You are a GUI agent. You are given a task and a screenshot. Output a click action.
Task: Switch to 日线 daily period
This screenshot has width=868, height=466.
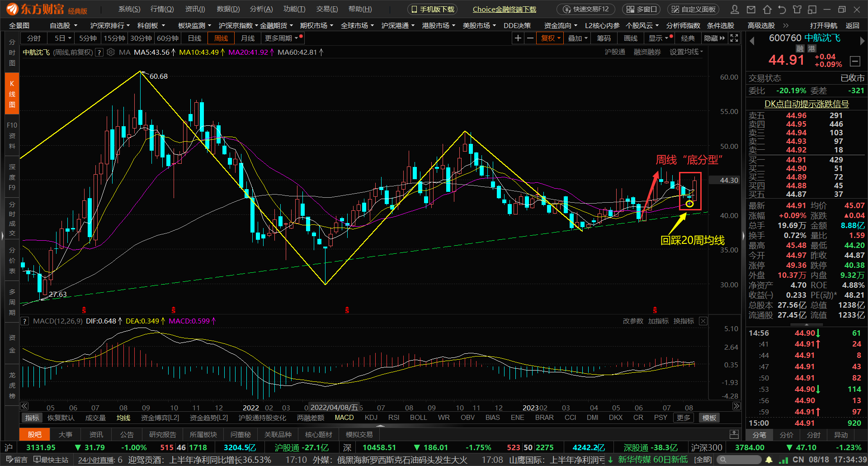194,38
